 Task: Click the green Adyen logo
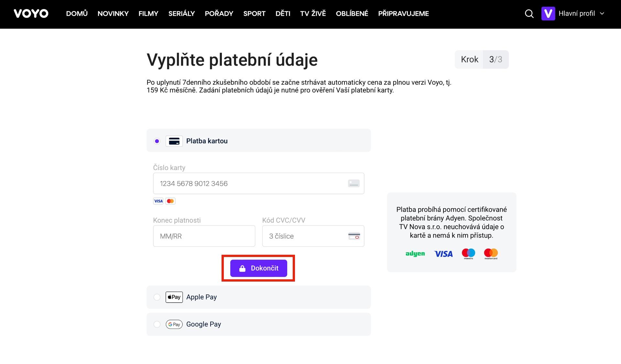click(415, 254)
